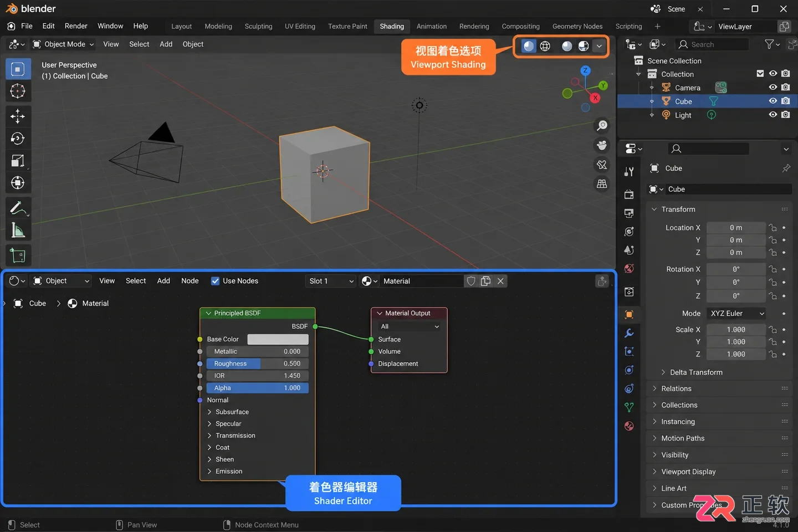Switch to Wireframe viewport shading

[545, 46]
